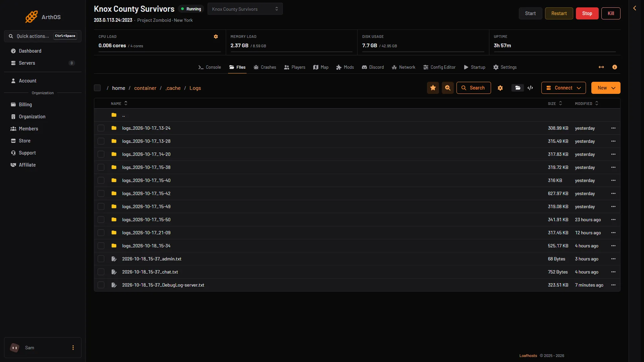Click the Restart server button

(x=559, y=13)
